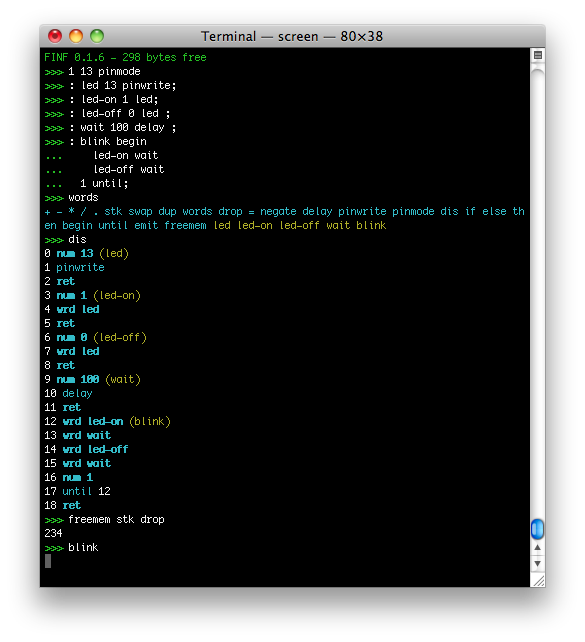This screenshot has height=642, width=585.
Task: Click the word 'negate' in the words list
Action: tap(278, 212)
